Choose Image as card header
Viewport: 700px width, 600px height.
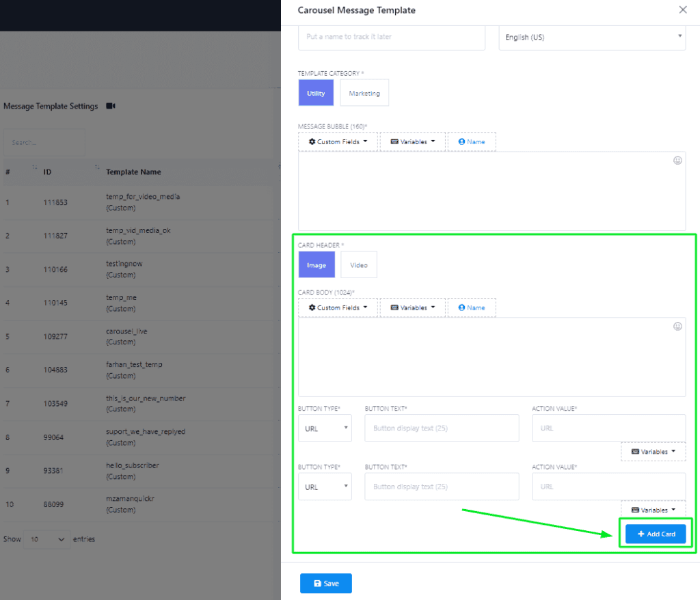click(x=317, y=265)
